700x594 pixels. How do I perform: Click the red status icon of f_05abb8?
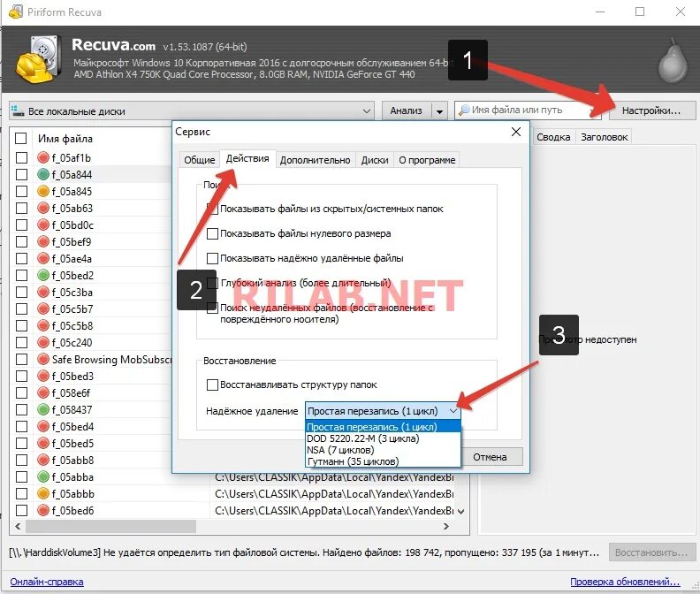click(x=42, y=460)
